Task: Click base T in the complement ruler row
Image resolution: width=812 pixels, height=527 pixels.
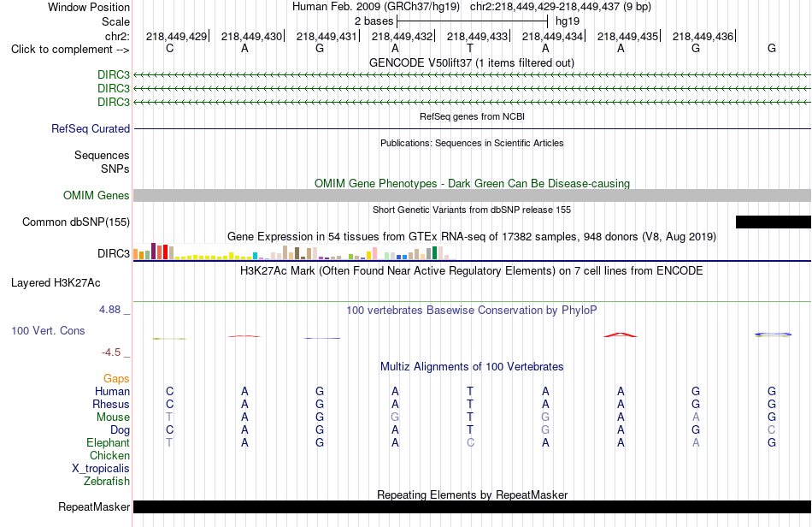Action: [470, 48]
